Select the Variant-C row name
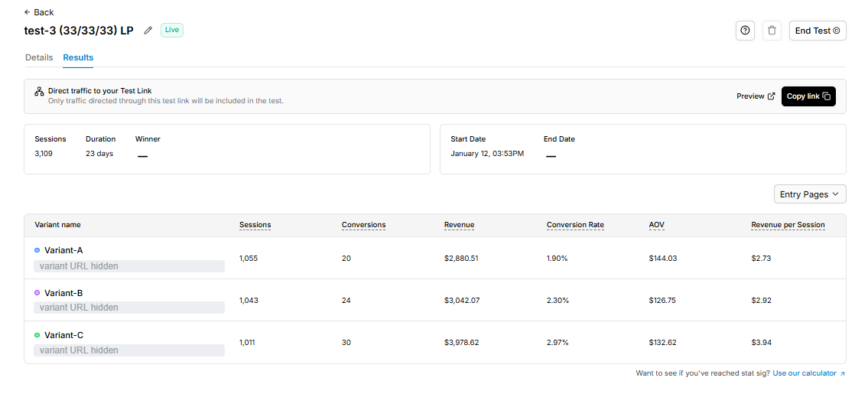 point(63,334)
